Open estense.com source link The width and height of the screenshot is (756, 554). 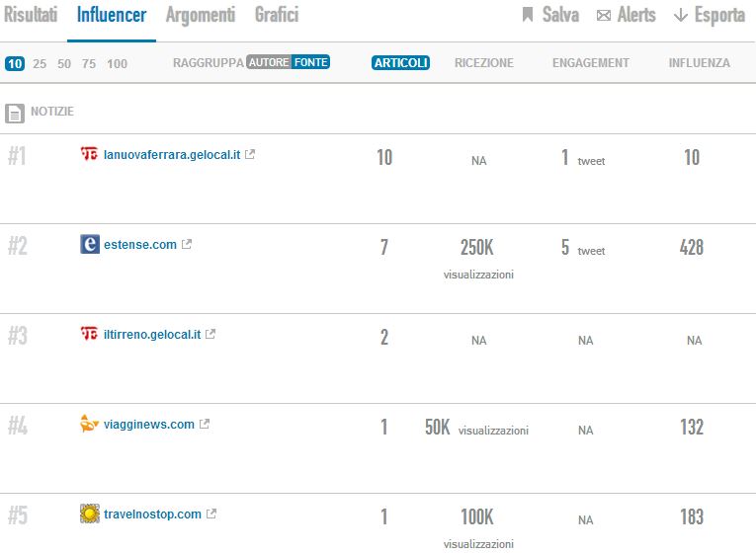(139, 244)
